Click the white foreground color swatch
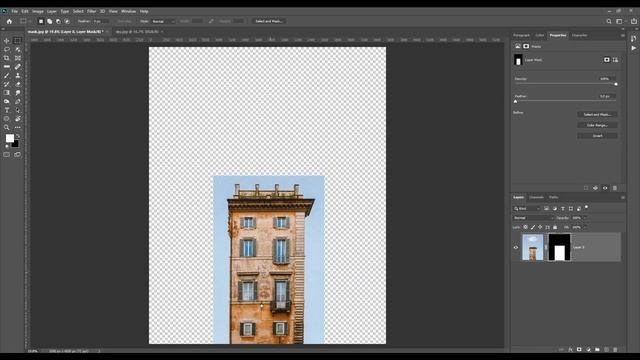This screenshot has height=360, width=640. tap(9, 138)
